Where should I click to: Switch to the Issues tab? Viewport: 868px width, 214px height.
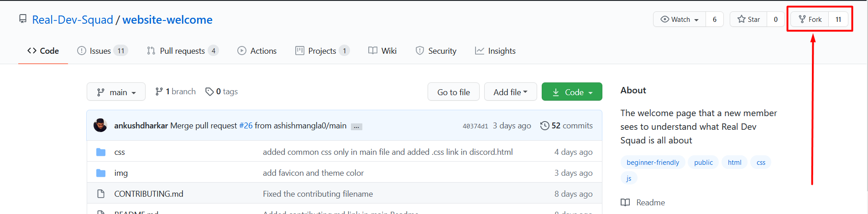pos(102,51)
